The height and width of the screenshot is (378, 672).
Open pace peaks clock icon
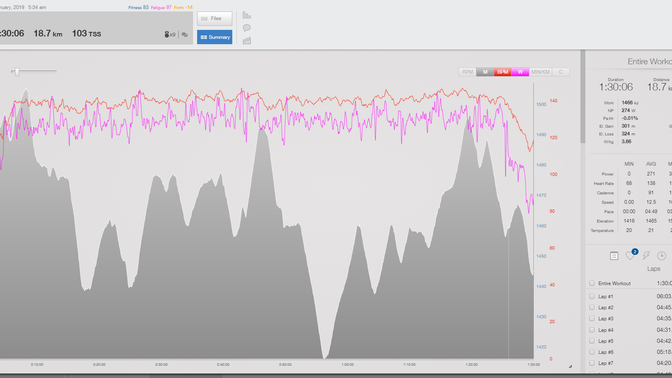tap(661, 256)
